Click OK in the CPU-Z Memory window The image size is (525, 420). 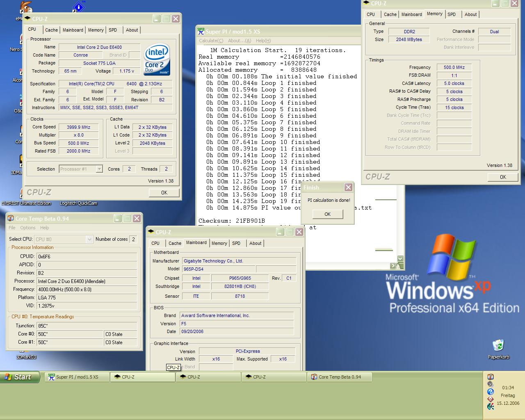coord(503,177)
